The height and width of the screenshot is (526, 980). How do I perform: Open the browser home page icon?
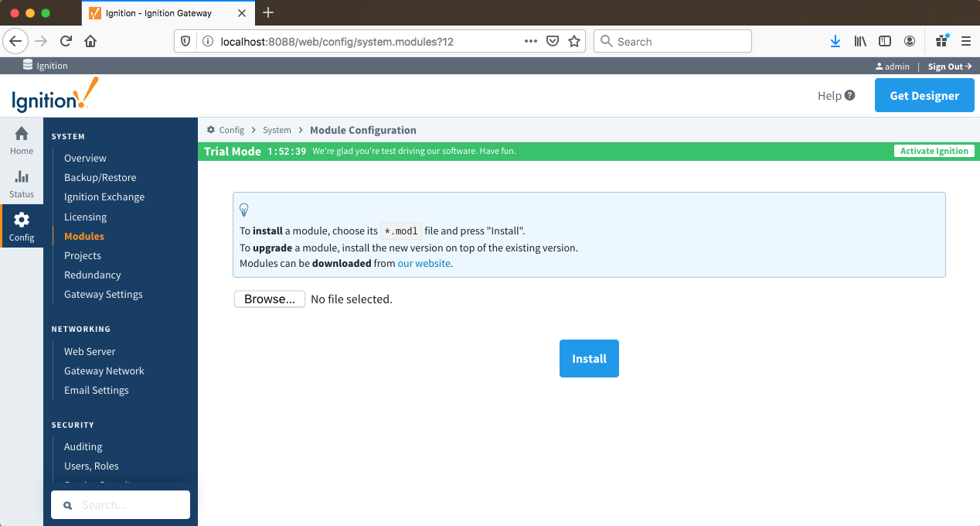pyautogui.click(x=90, y=42)
